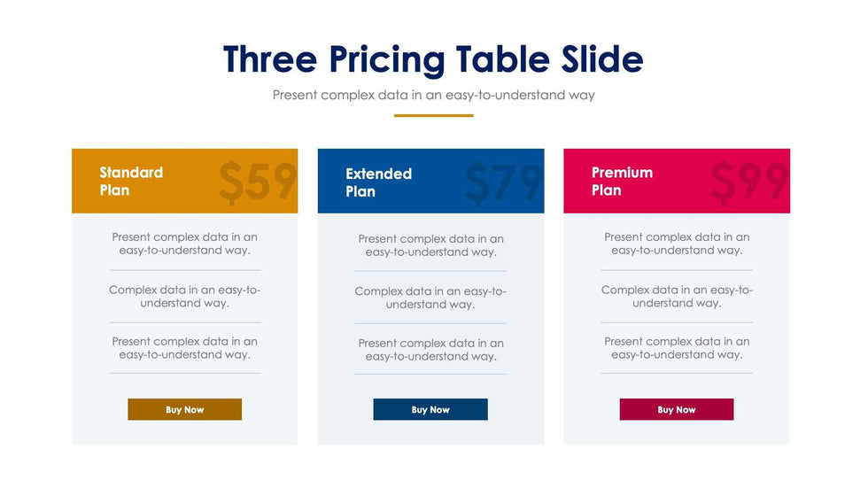Image resolution: width=868 pixels, height=488 pixels.
Task: Click the subtitle text below the main title
Action: point(433,95)
